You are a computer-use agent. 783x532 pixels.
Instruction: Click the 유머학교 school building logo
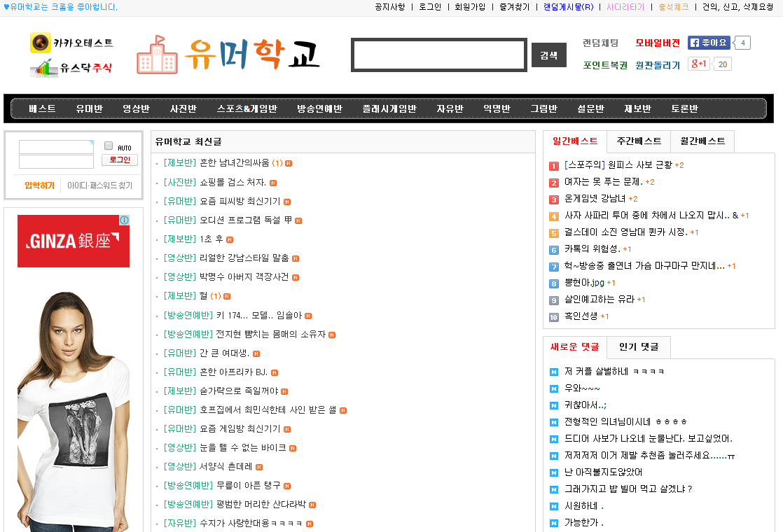click(157, 55)
